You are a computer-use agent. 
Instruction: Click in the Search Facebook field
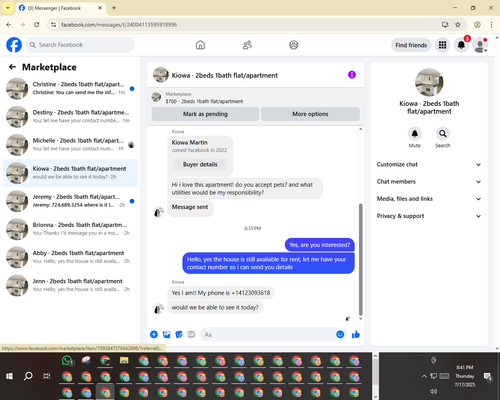[x=80, y=45]
